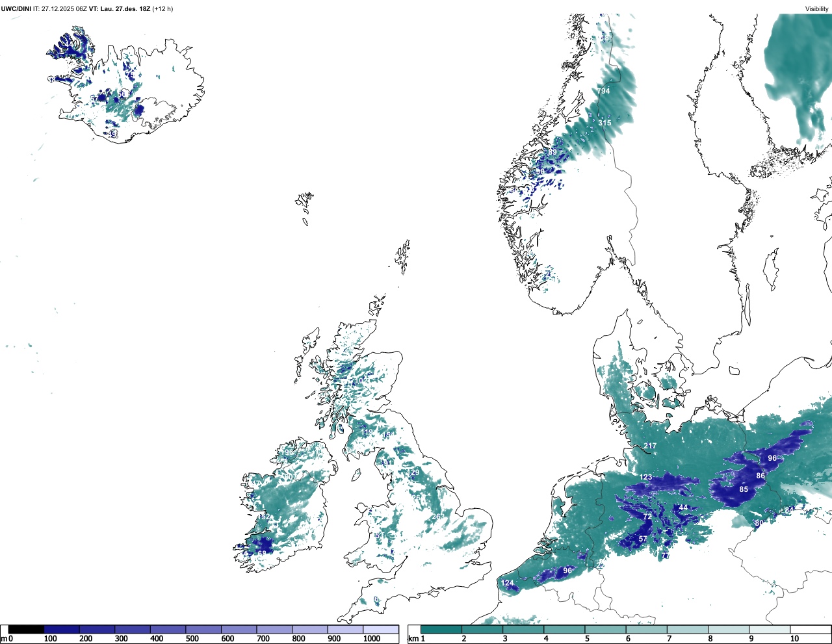Click the '263' value over eastern England
This screenshot has height=644, width=832.
438,517
